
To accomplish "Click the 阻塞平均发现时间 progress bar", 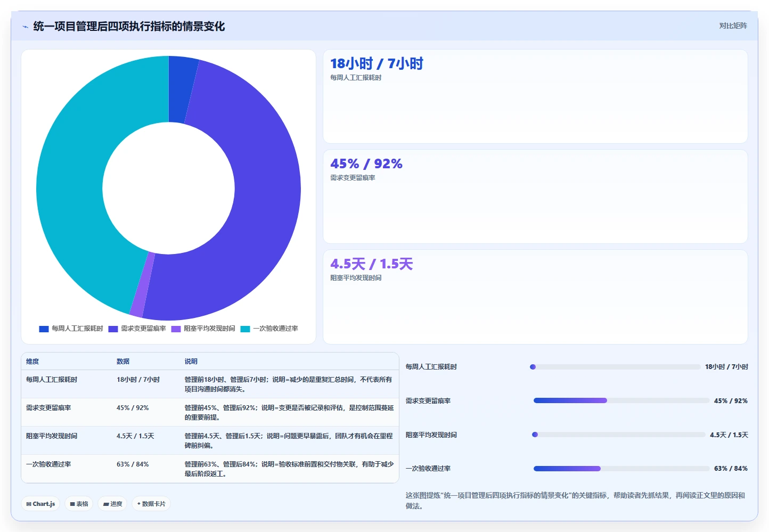I will (619, 435).
